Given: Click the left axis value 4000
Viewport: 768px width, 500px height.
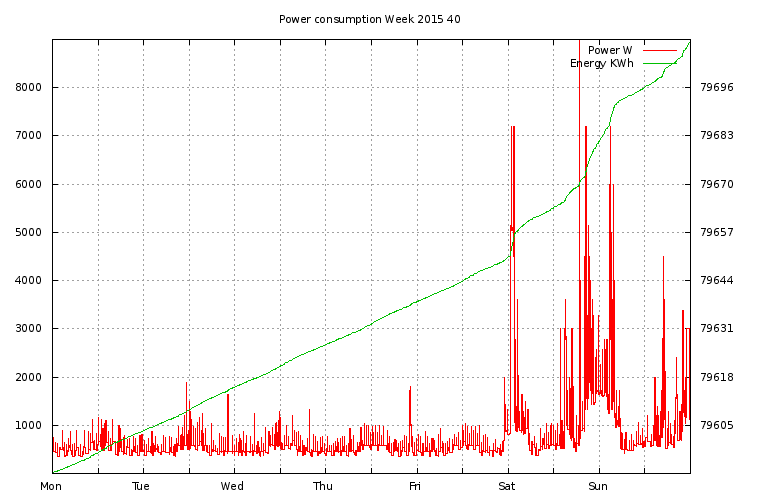Looking at the screenshot, I should pyautogui.click(x=28, y=281).
